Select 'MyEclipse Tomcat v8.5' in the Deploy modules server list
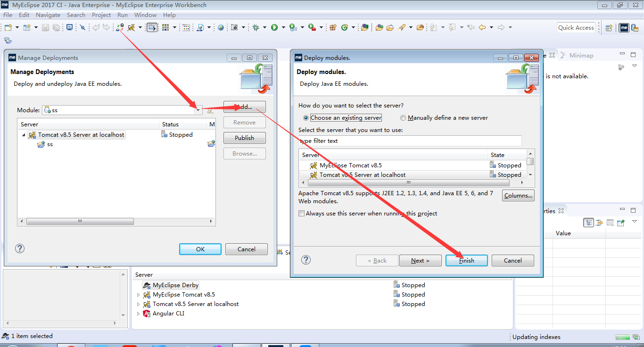This screenshot has height=347, width=644. (350, 165)
